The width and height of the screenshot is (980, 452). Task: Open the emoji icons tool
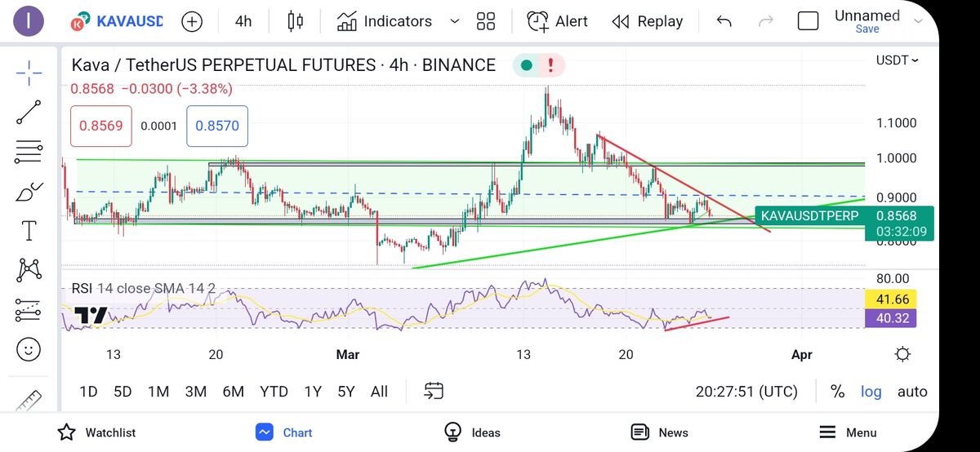29,351
